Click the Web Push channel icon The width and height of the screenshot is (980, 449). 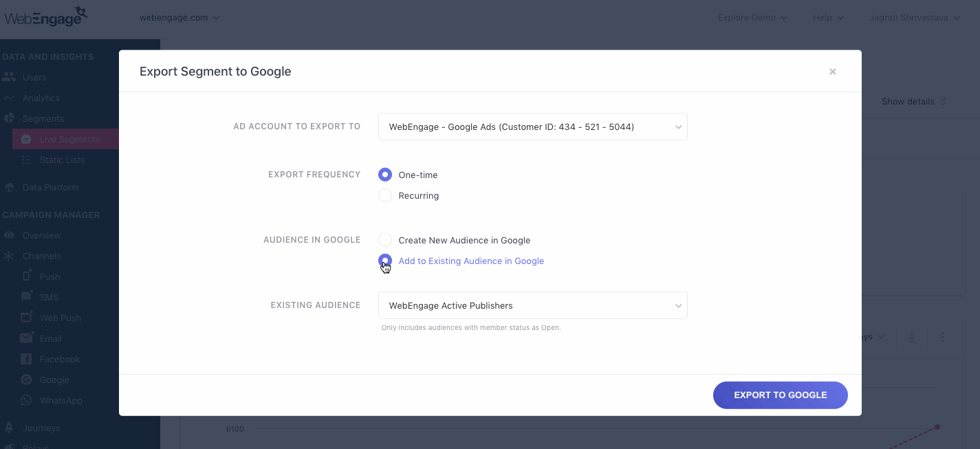(x=26, y=317)
